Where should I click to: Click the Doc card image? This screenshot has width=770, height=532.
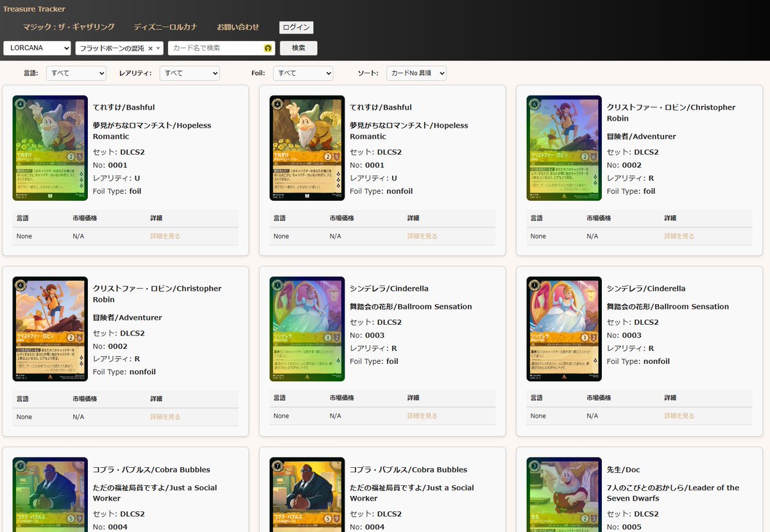point(564,495)
